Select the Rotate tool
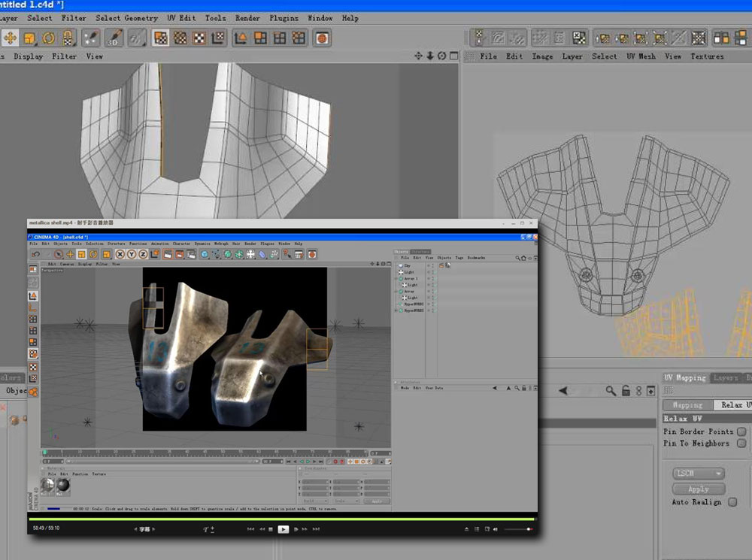Viewport: 752px width, 560px height. coord(47,38)
